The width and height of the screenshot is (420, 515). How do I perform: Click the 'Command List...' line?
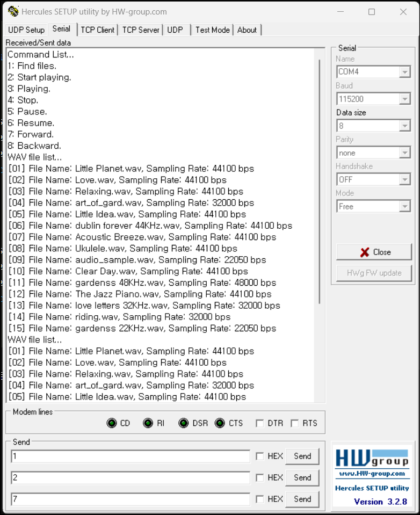41,55
